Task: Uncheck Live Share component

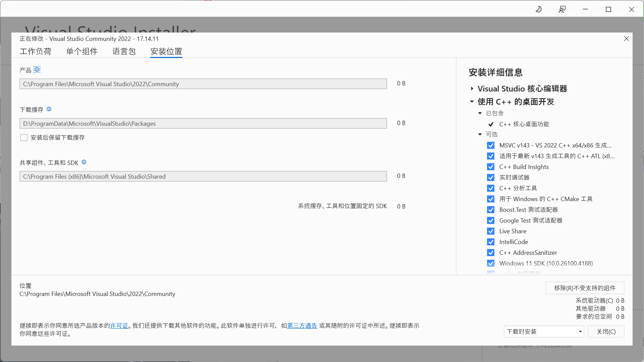Action: click(491, 231)
